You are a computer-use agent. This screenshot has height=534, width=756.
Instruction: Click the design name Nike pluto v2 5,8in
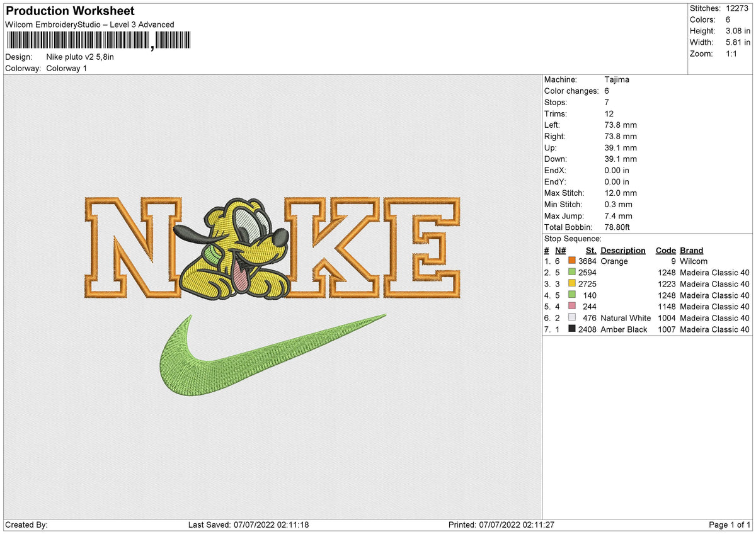[x=80, y=56]
